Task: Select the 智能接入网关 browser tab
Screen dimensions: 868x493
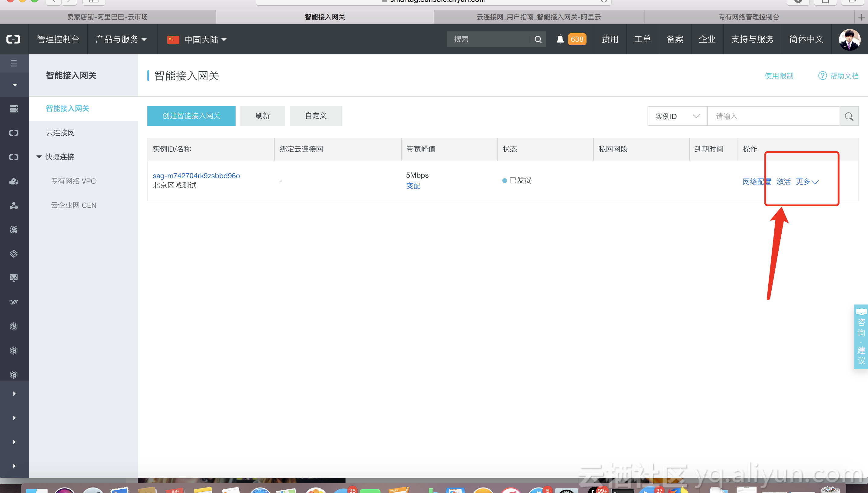Action: point(325,17)
